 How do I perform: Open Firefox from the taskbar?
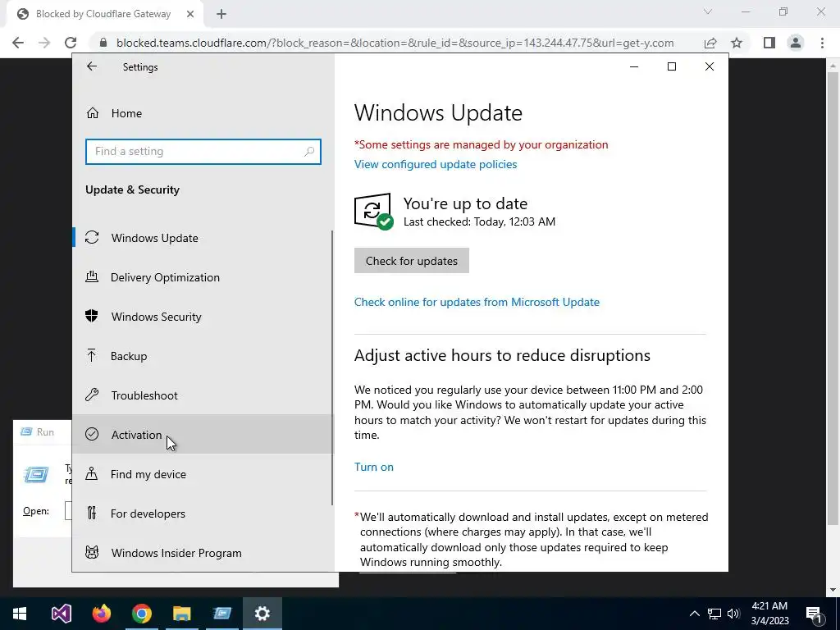click(x=101, y=614)
